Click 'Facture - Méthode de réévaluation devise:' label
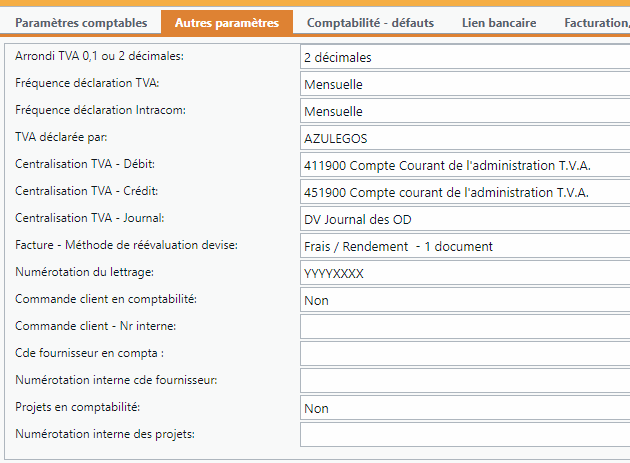Image resolution: width=630 pixels, height=463 pixels. tap(126, 245)
